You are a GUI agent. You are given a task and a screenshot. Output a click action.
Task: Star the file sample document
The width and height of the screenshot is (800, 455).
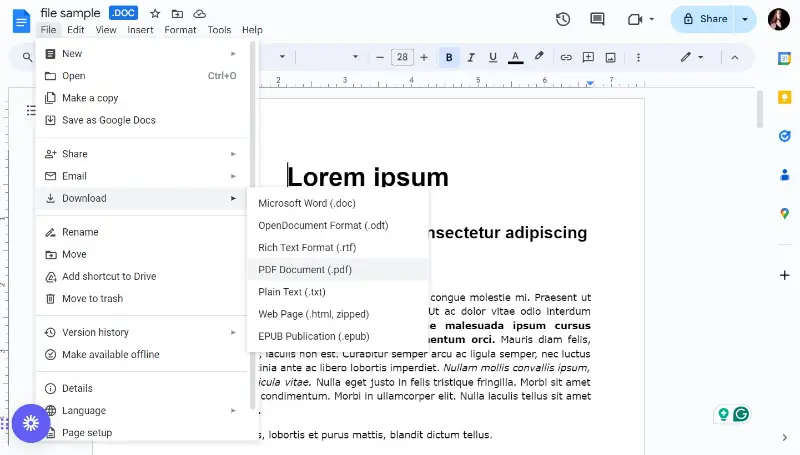tap(155, 14)
